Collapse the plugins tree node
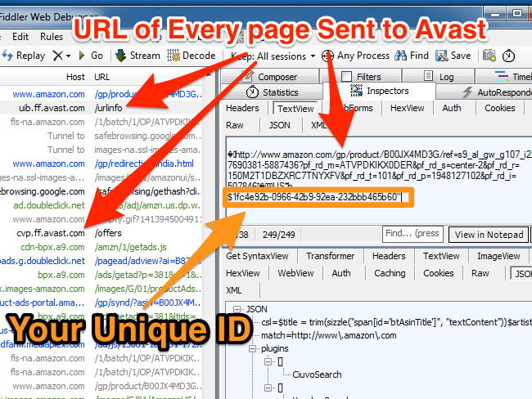The image size is (532, 399). click(252, 348)
